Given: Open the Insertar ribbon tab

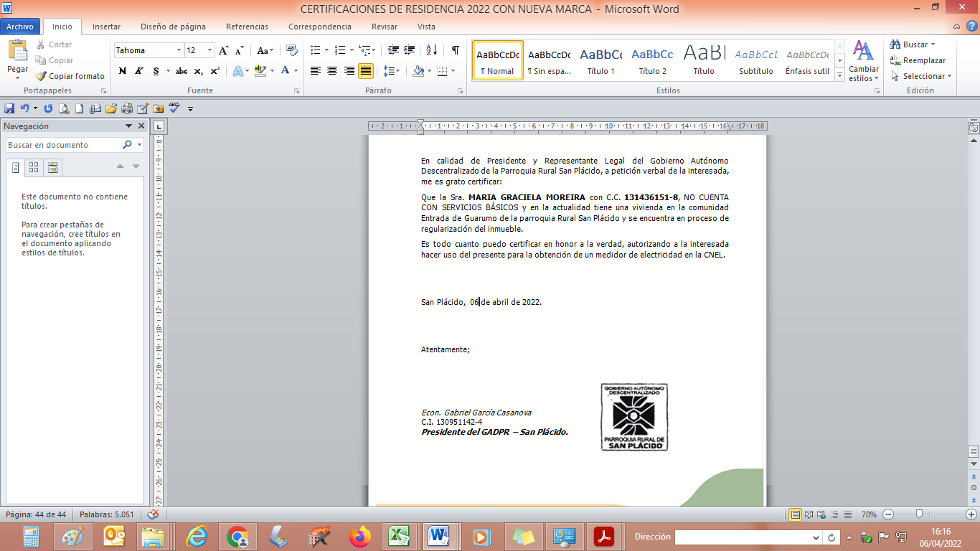Looking at the screenshot, I should tap(106, 27).
